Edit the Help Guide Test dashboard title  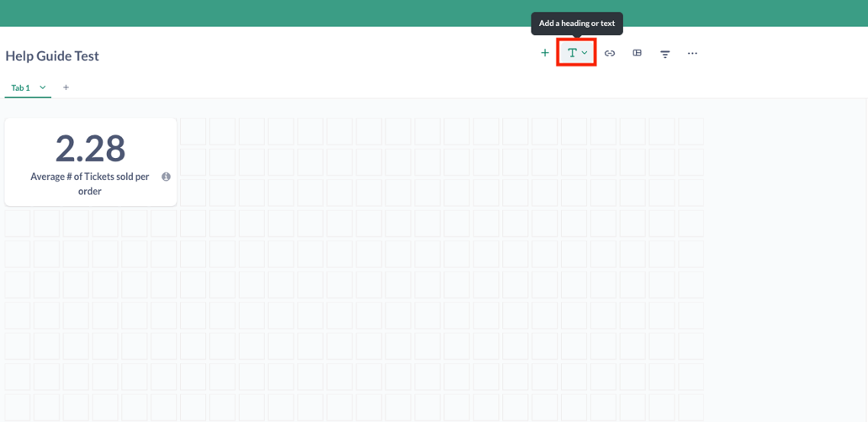click(52, 56)
